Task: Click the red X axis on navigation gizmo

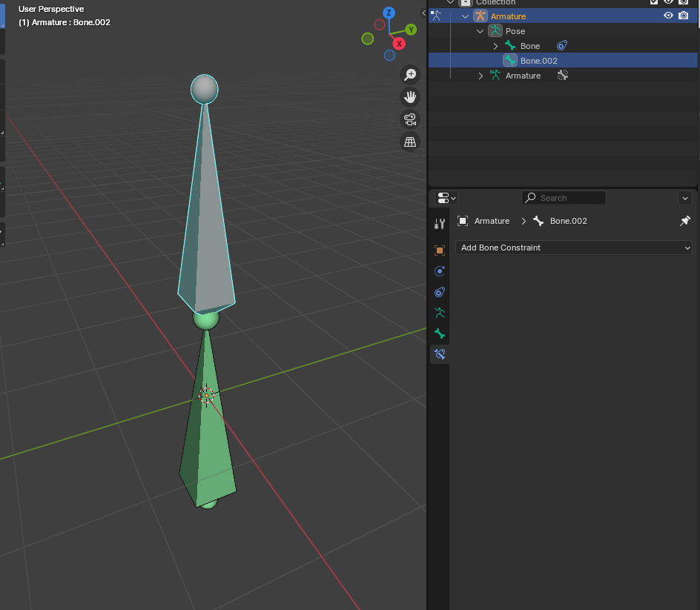Action: coord(399,44)
